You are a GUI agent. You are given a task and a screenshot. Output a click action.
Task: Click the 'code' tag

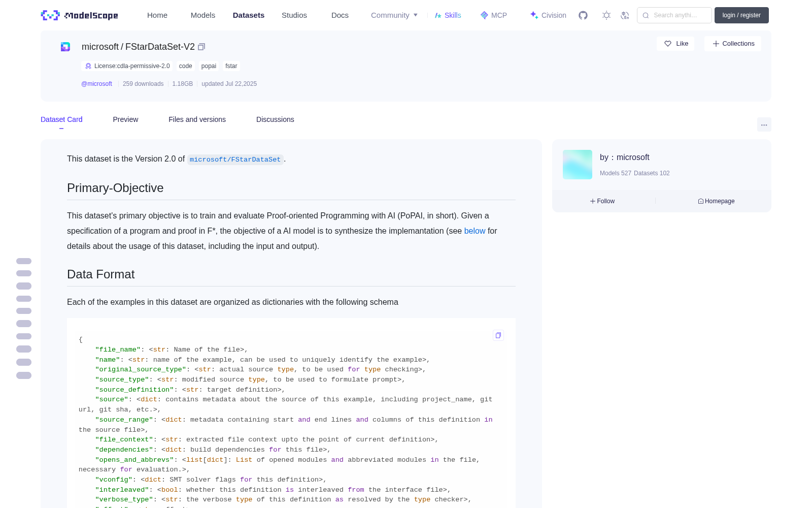185,66
